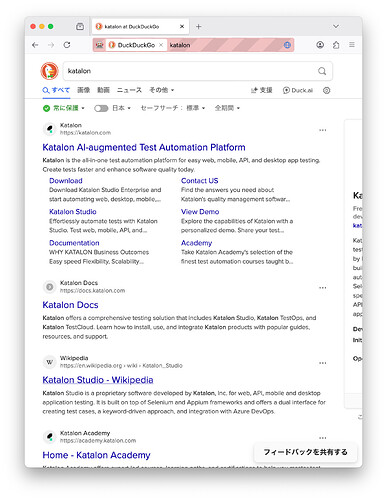Open Duck.ai chat
386x500 pixels.
[298, 90]
